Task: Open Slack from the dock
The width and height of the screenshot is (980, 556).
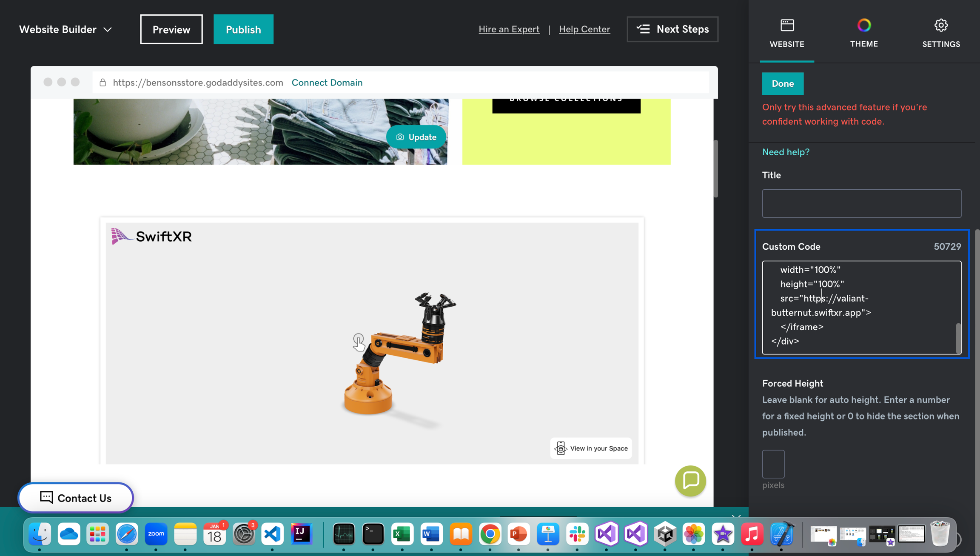Action: pos(577,534)
